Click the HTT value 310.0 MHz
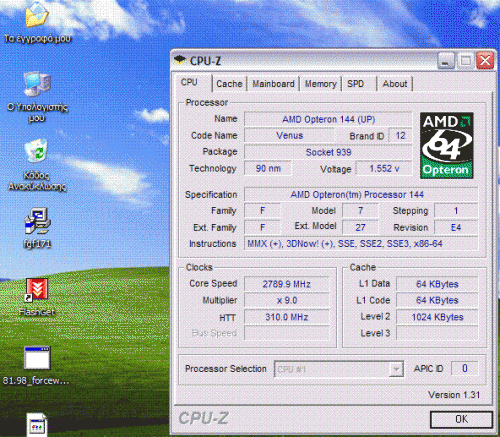500x437 pixels. [x=287, y=317]
